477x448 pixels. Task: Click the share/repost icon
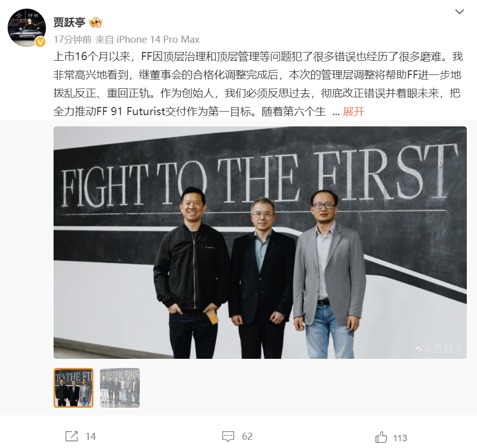point(72,436)
